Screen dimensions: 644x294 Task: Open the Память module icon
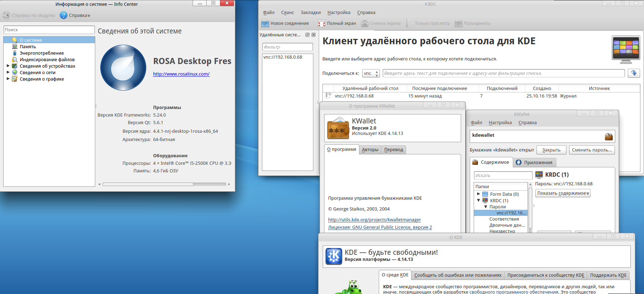15,46
